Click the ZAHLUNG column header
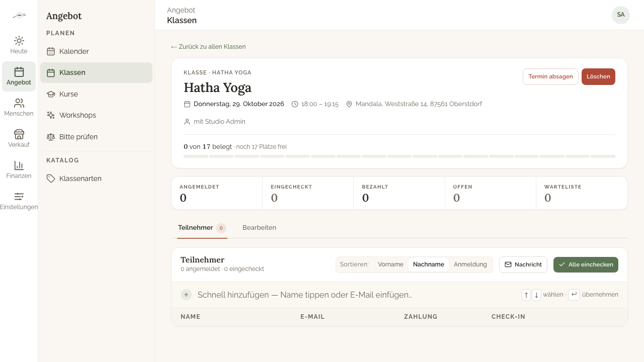This screenshot has width=644, height=362. point(421,317)
